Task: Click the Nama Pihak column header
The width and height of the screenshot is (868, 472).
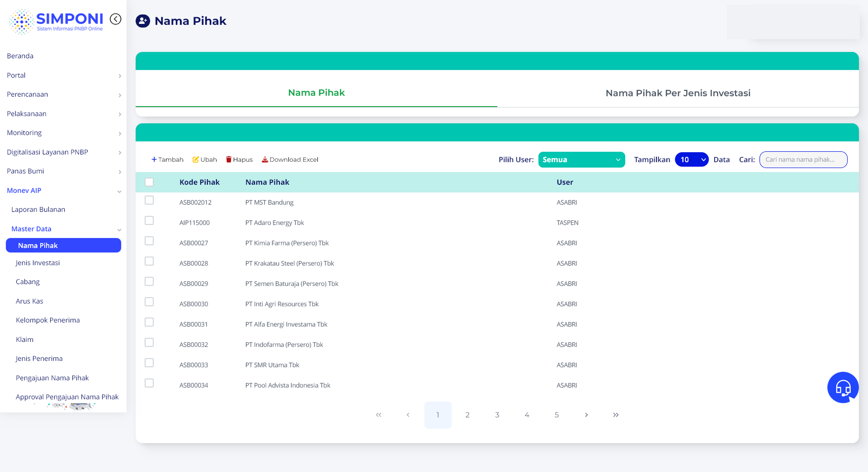Action: pyautogui.click(x=267, y=182)
